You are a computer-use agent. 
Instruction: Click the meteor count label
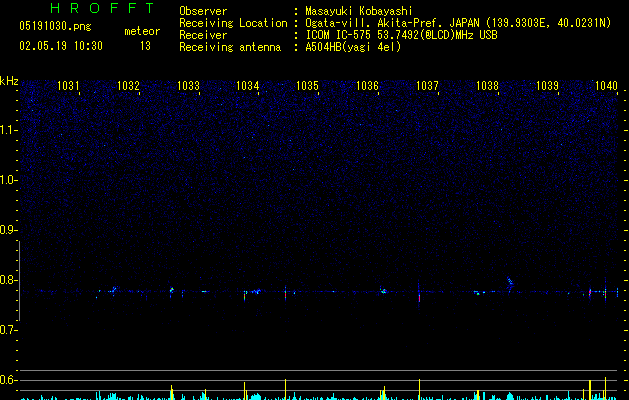(142, 31)
